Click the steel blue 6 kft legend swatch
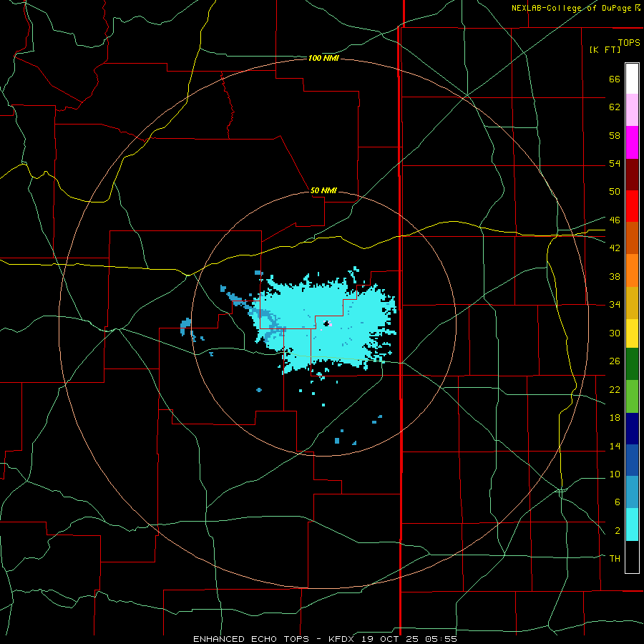 tap(632, 492)
